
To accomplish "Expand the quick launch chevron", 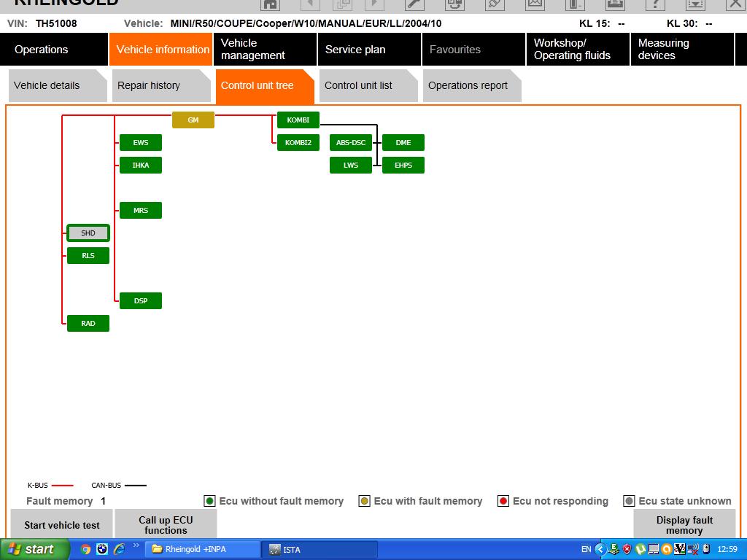I will coord(136,546).
